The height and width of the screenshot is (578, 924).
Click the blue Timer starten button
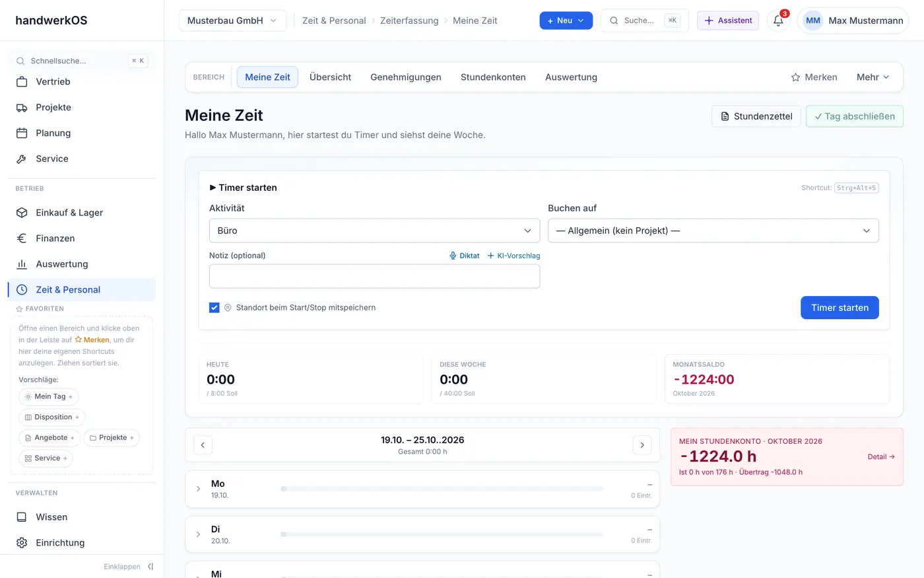[840, 308]
